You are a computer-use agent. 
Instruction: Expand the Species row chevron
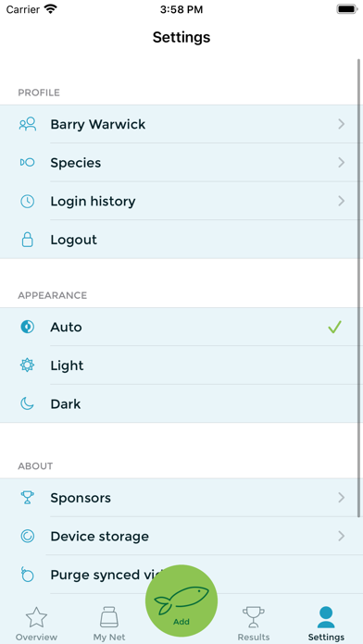(x=341, y=163)
